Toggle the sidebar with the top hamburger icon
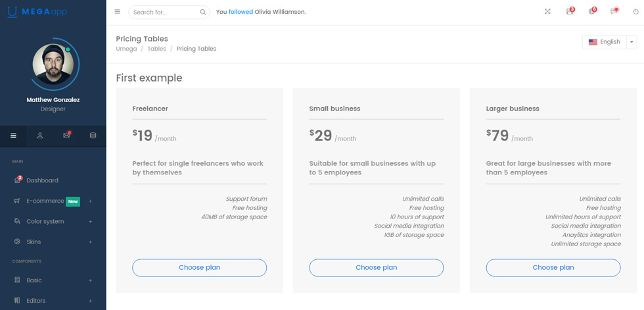 (x=118, y=12)
